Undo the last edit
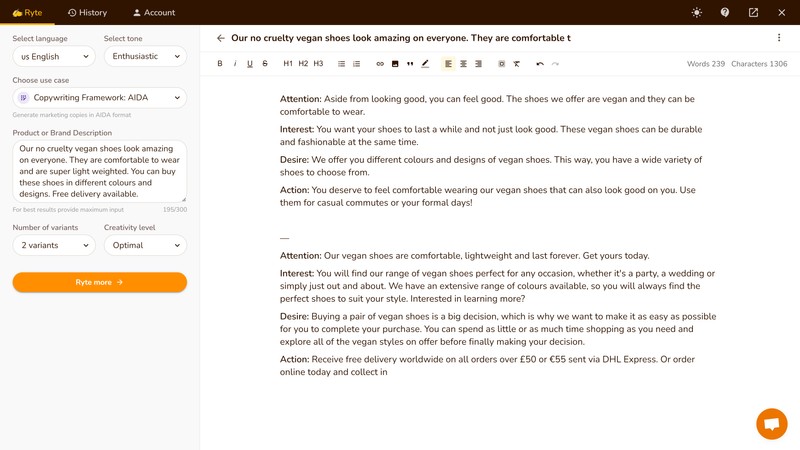This screenshot has height=450, width=800. (540, 64)
